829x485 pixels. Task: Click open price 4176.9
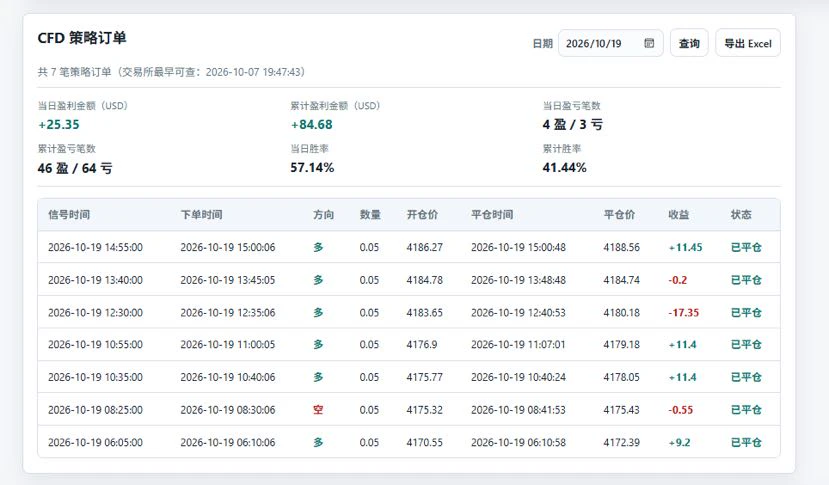coord(422,345)
